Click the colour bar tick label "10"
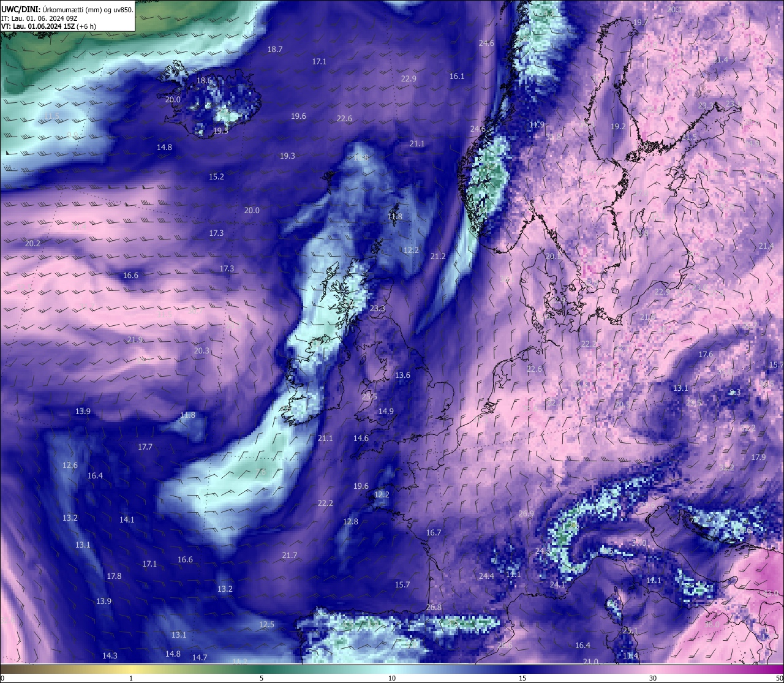The width and height of the screenshot is (784, 683). tap(392, 678)
